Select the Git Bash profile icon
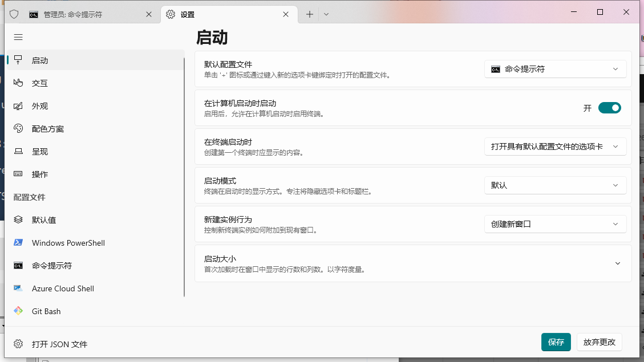Image resolution: width=644 pixels, height=362 pixels. point(18,311)
